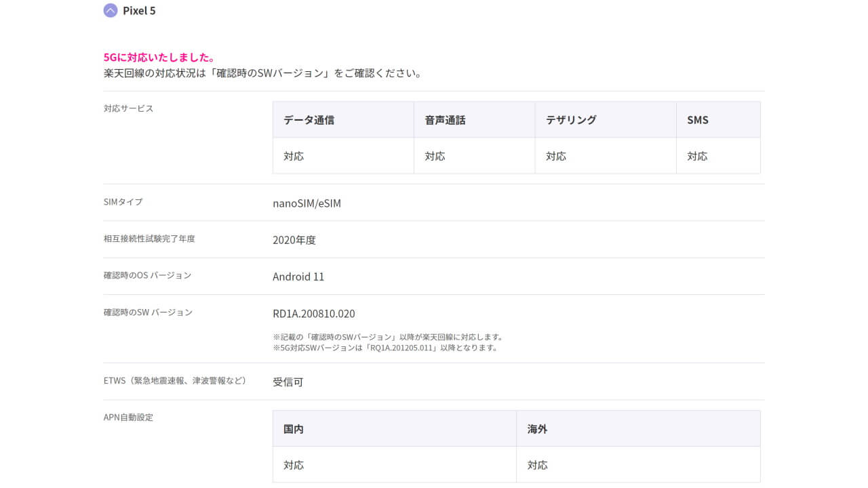Click the 対応サービス row label

(129, 108)
